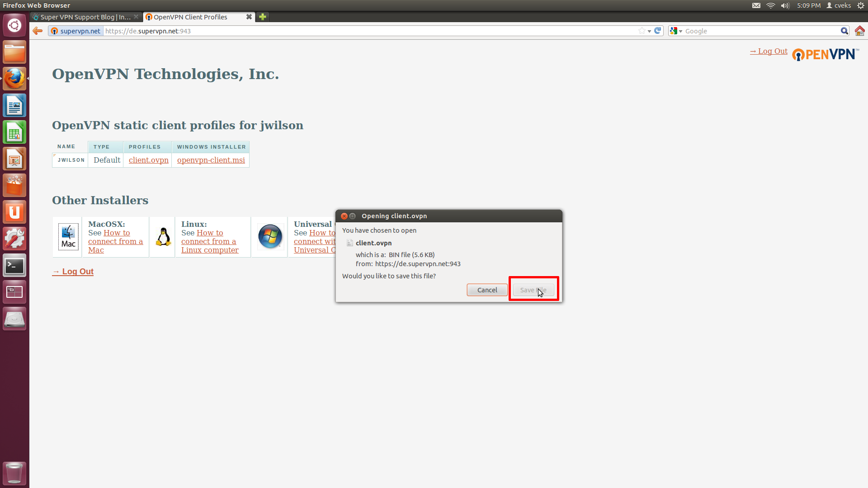Click into the URL address field
The height and width of the screenshot is (488, 868).
pos(371,31)
